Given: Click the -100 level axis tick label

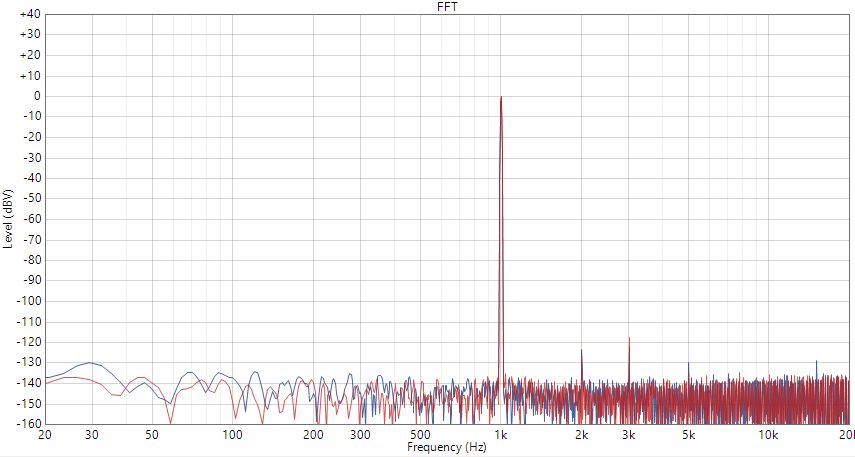Looking at the screenshot, I should coord(28,301).
